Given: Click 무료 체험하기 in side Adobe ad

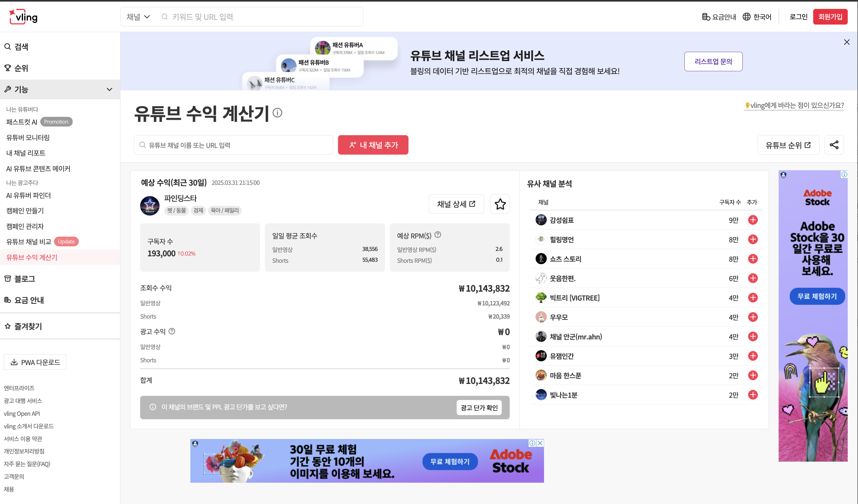Looking at the screenshot, I should click(817, 296).
